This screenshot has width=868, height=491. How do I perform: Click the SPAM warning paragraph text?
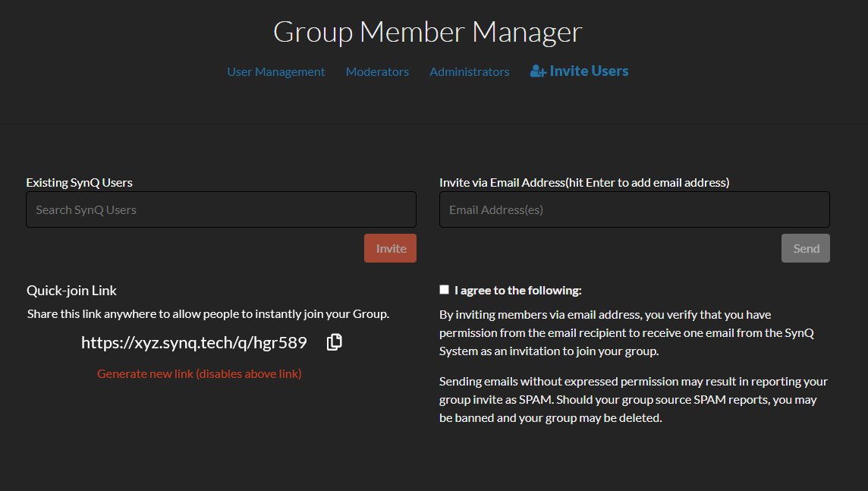(634, 400)
